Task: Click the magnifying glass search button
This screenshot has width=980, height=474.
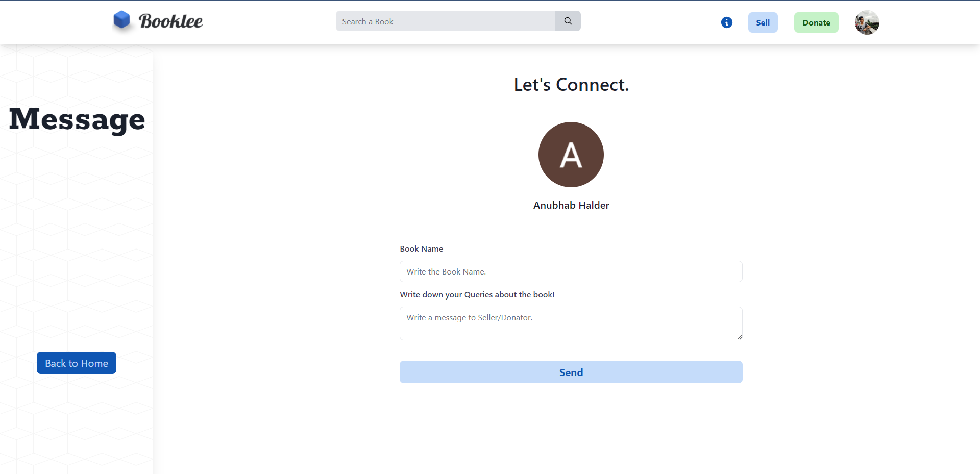Action: tap(568, 21)
